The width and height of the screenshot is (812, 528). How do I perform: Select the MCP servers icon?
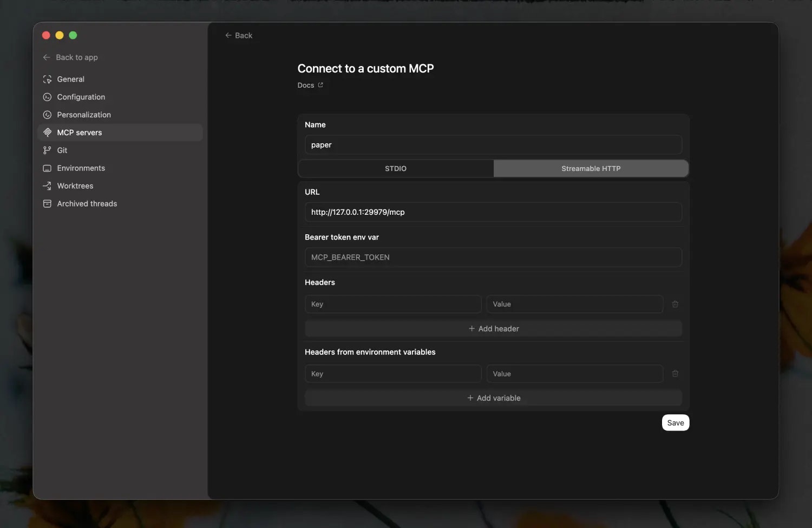(x=48, y=133)
